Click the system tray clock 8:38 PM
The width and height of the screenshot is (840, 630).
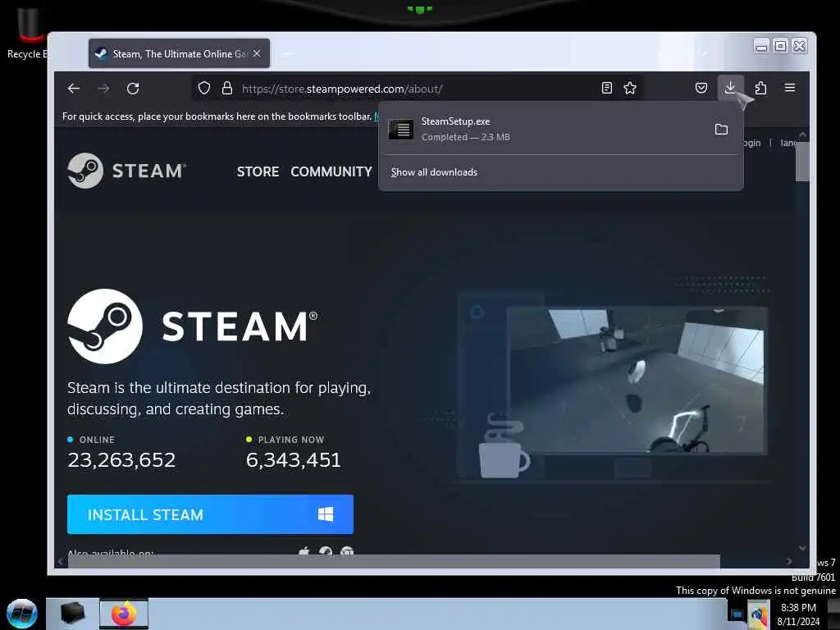(x=798, y=608)
